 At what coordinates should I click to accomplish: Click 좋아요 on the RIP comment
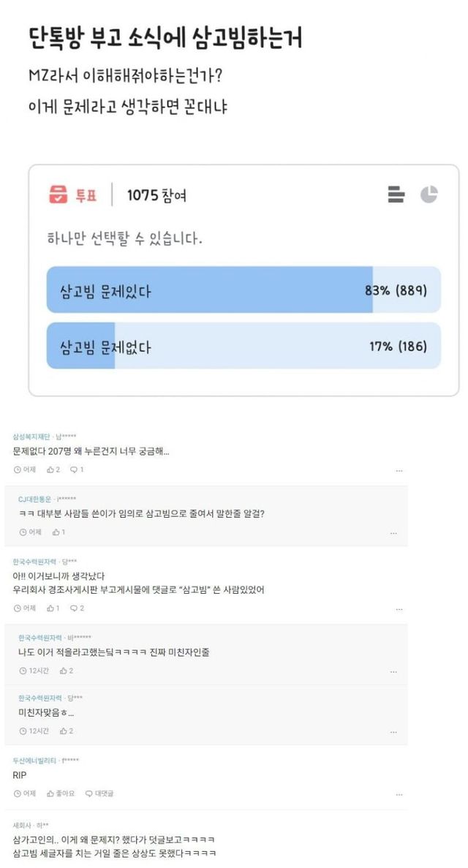(61, 793)
